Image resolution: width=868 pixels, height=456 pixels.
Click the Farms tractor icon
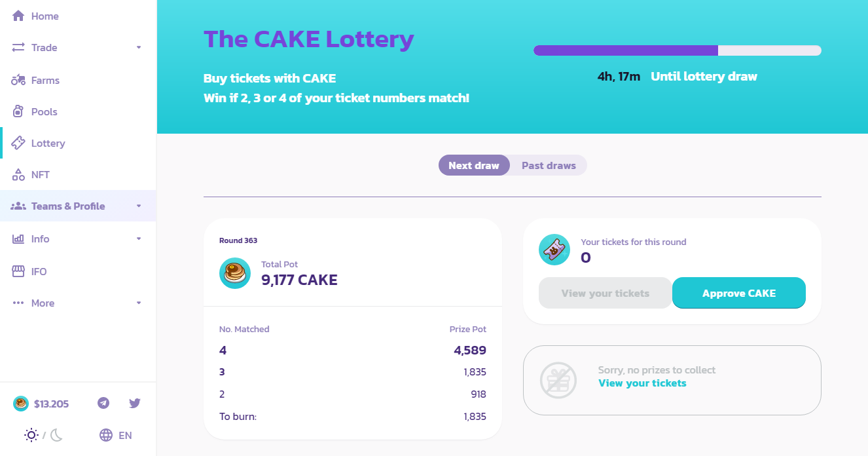[18, 80]
